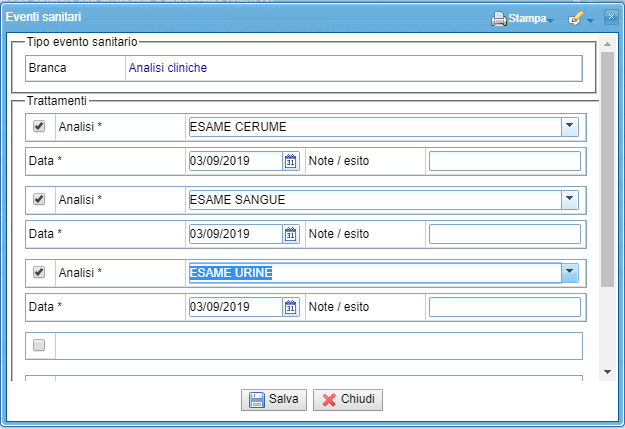The height and width of the screenshot is (429, 625).
Task: Open dropdown arrow next to pencil icon
Action: coord(590,21)
